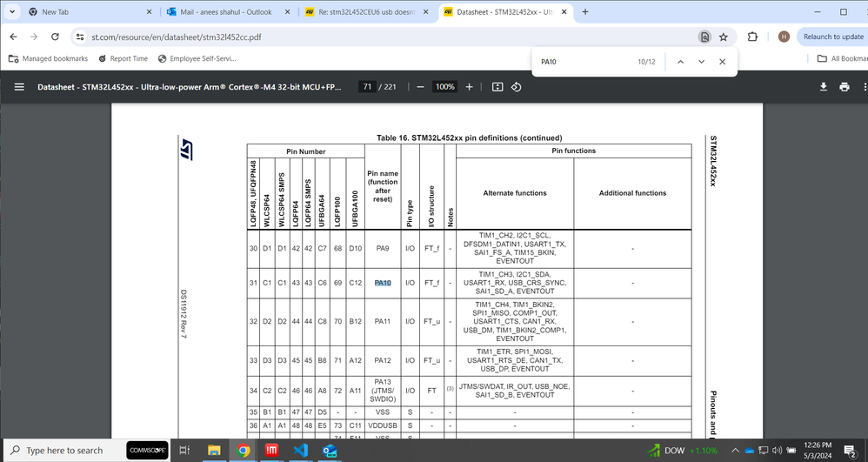Open File Explorer from the taskbar
This screenshot has height=462, width=868.
[214, 451]
